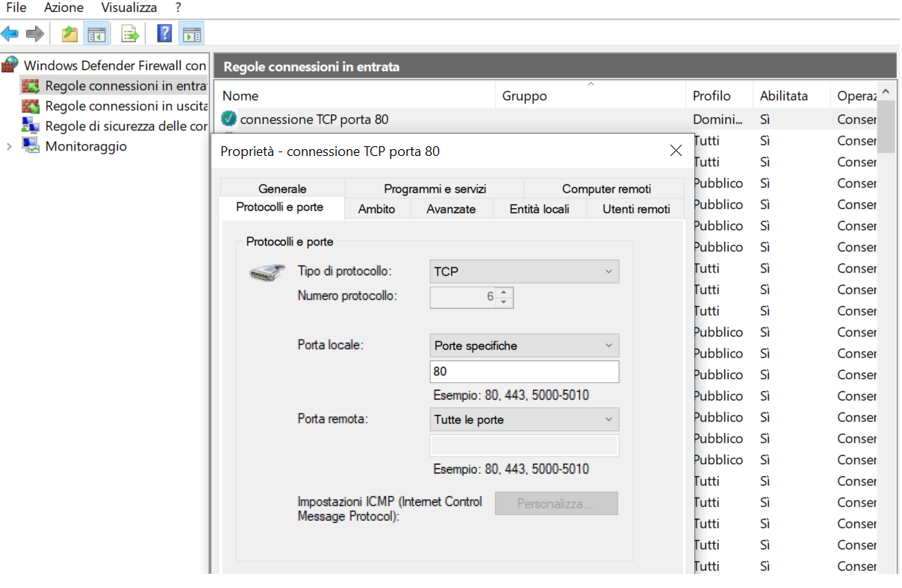Screen dimensions: 902x588
Task: Select the connessione TCP porta 80 rule row
Action: pos(546,119)
